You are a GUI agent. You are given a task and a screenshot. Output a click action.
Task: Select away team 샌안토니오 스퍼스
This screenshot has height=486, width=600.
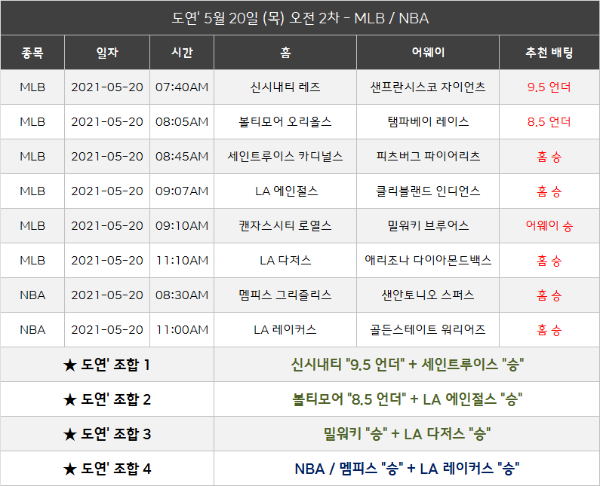tap(428, 295)
